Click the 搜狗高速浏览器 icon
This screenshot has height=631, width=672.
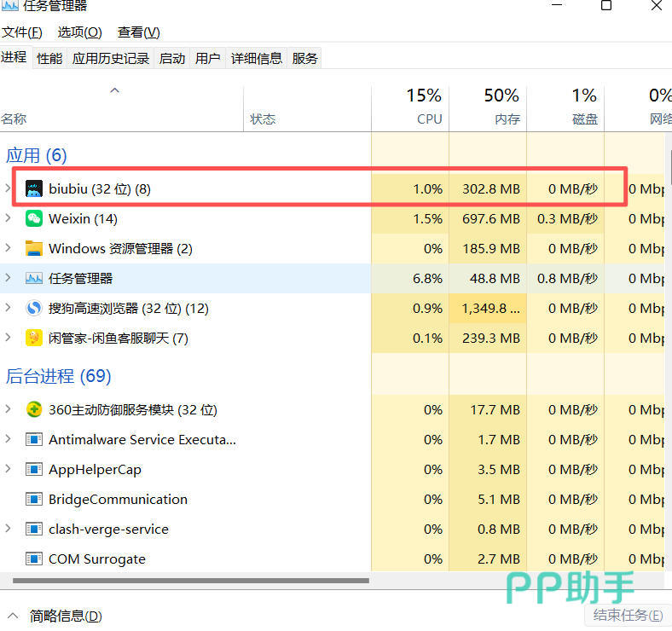coord(34,309)
